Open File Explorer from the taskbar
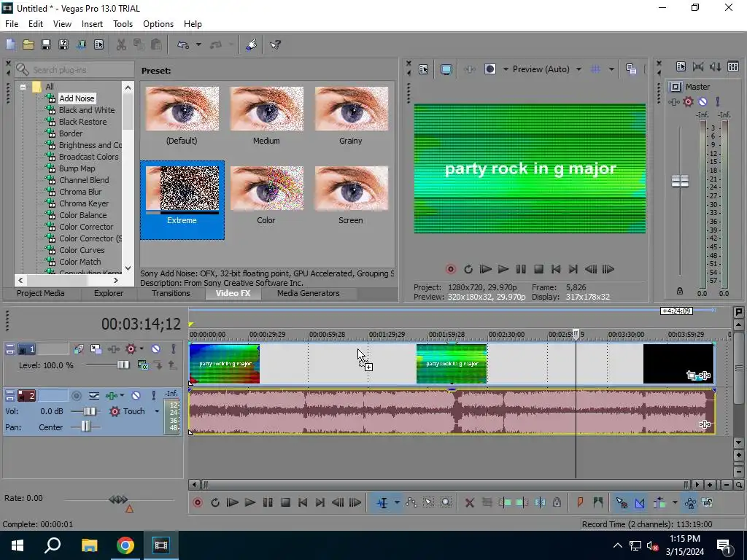Viewport: 747px width, 560px height. 89,545
